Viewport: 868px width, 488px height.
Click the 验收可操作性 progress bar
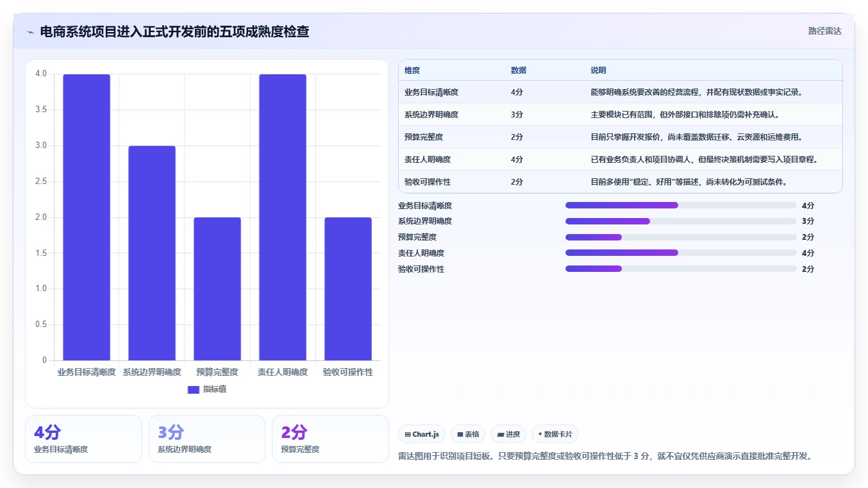point(681,269)
